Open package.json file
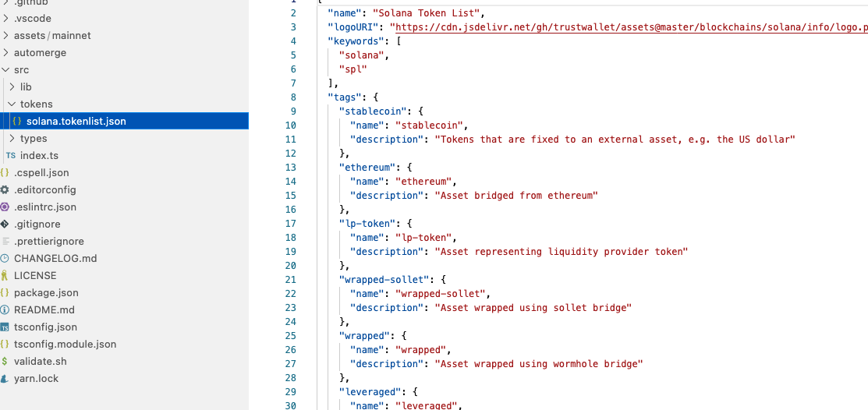Image resolution: width=868 pixels, height=410 pixels. point(46,293)
